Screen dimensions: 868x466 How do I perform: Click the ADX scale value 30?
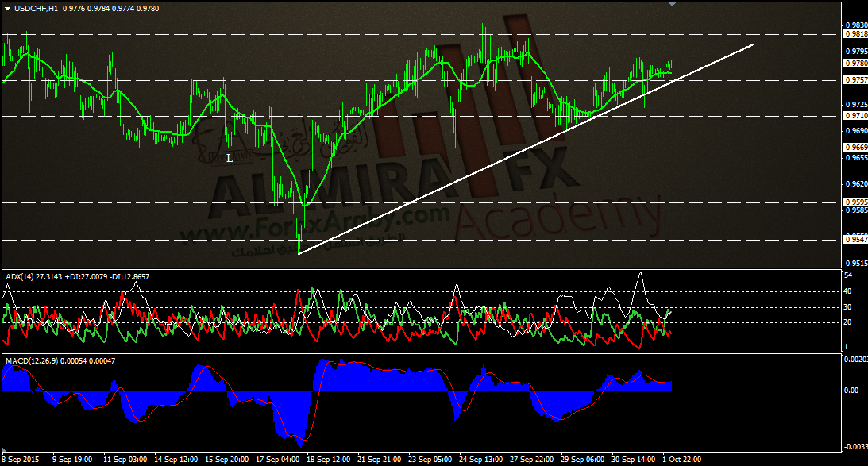[x=848, y=307]
